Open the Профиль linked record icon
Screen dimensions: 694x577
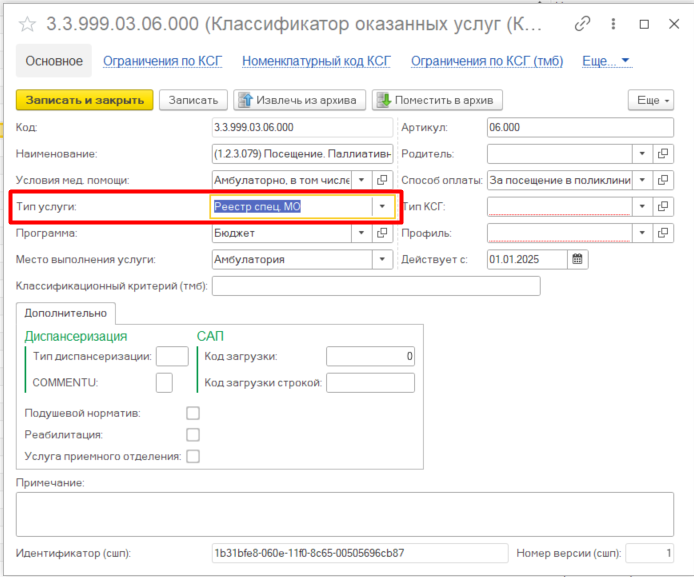pos(663,233)
